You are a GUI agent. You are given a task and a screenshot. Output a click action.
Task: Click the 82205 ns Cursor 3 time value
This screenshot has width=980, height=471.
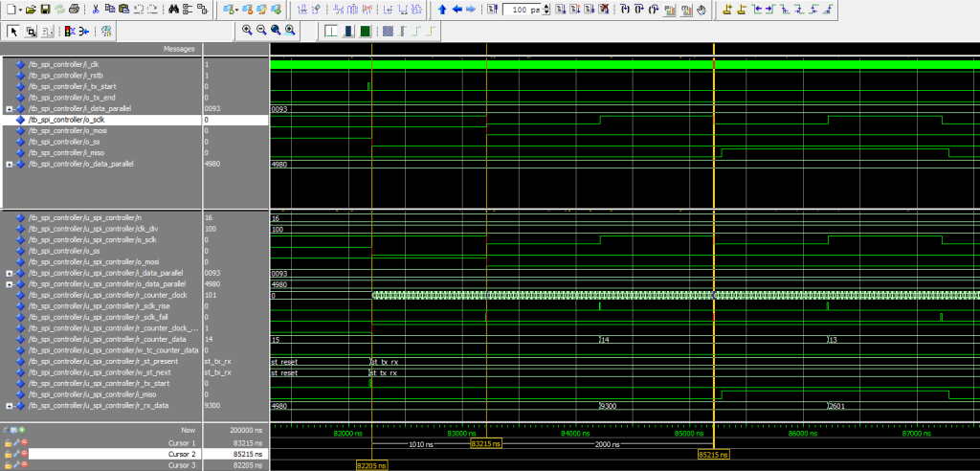pos(246,465)
